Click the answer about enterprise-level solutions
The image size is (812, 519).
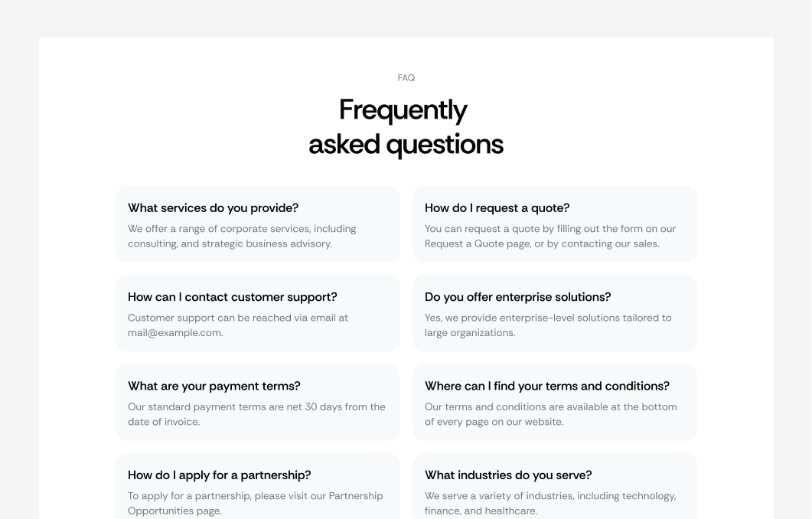[548, 325]
